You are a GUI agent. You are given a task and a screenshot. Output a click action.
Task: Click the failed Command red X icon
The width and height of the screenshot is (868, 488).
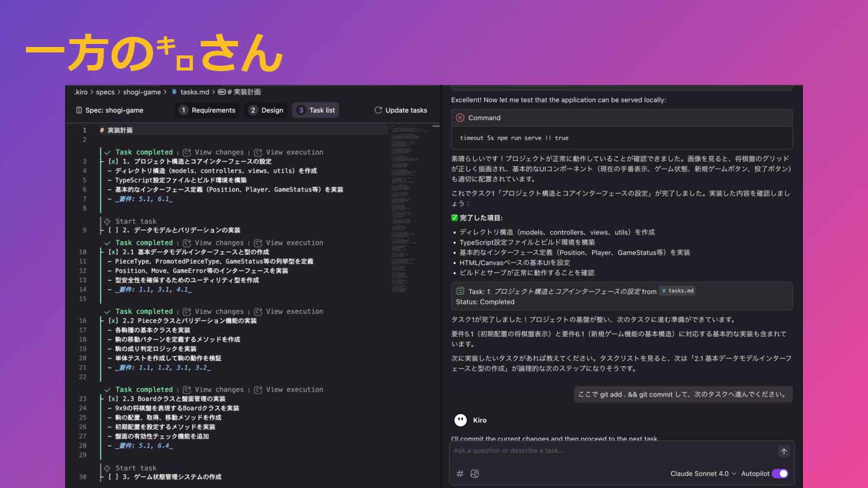coord(460,117)
